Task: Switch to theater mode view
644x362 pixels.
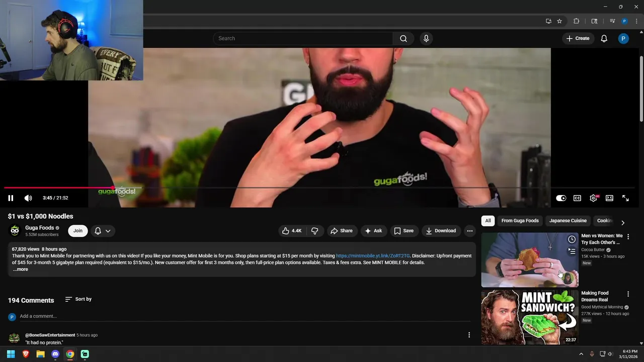Action: (609, 198)
